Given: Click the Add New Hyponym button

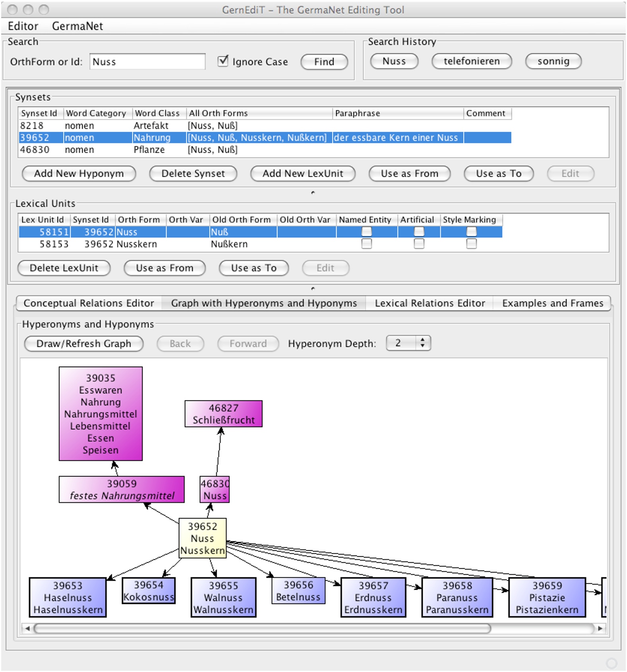Looking at the screenshot, I should pyautogui.click(x=79, y=173).
